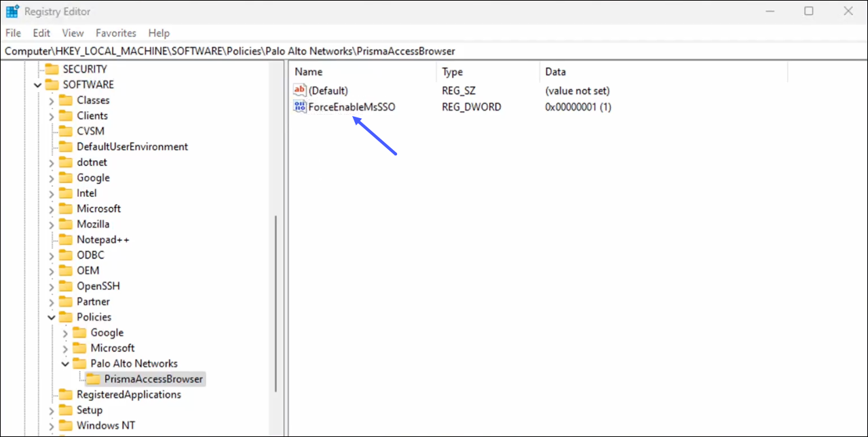Click the OpenSSH folder icon
This screenshot has height=437, width=868.
click(x=66, y=286)
